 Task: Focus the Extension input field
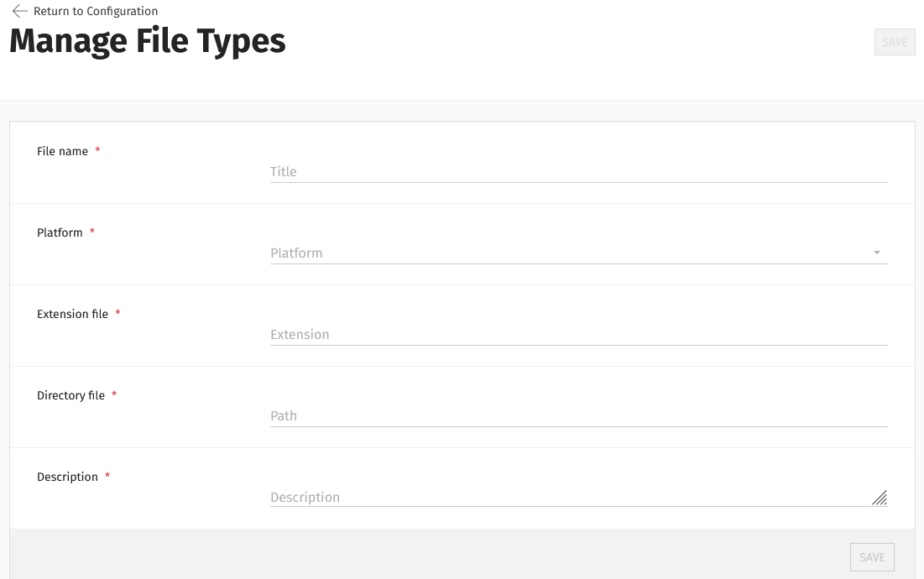(x=579, y=334)
